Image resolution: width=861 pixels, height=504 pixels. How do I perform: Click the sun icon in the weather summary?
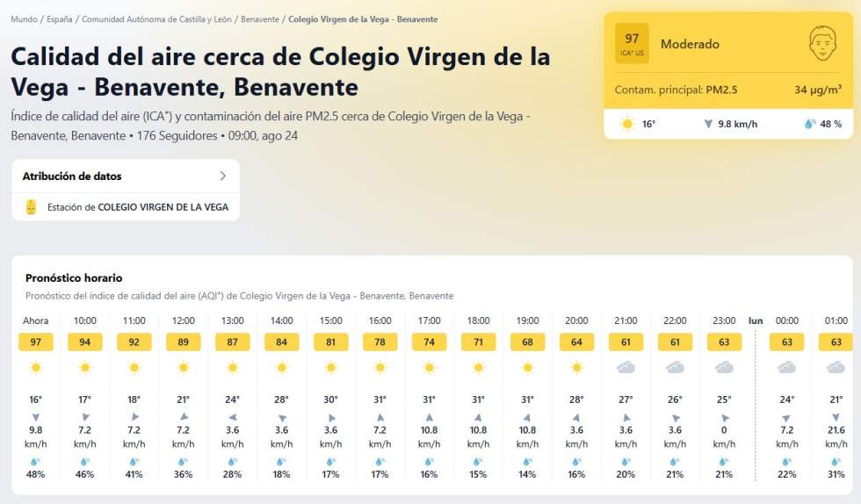point(627,124)
